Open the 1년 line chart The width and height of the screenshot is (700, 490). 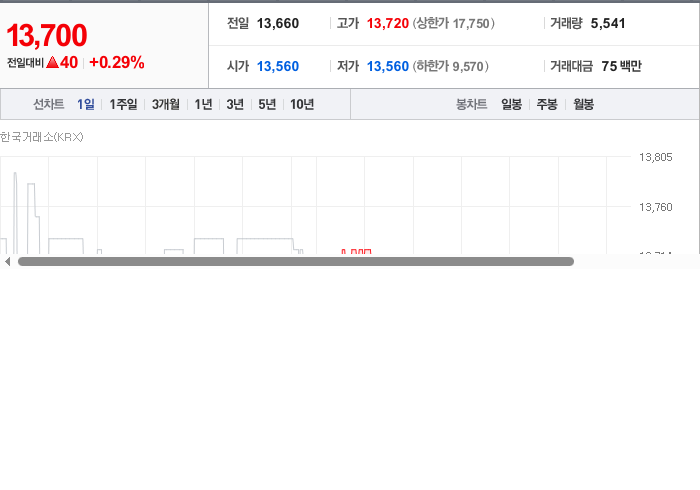click(203, 104)
